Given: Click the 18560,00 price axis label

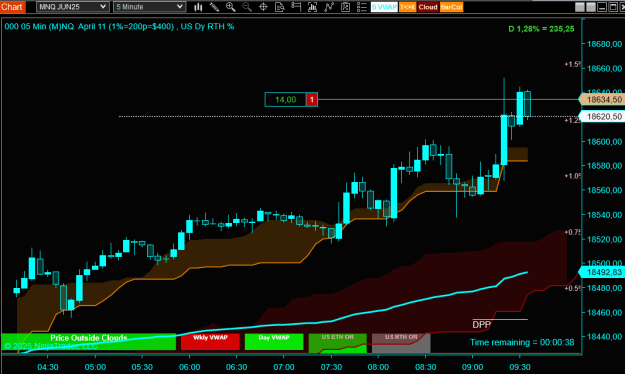Looking at the screenshot, I should coord(604,190).
